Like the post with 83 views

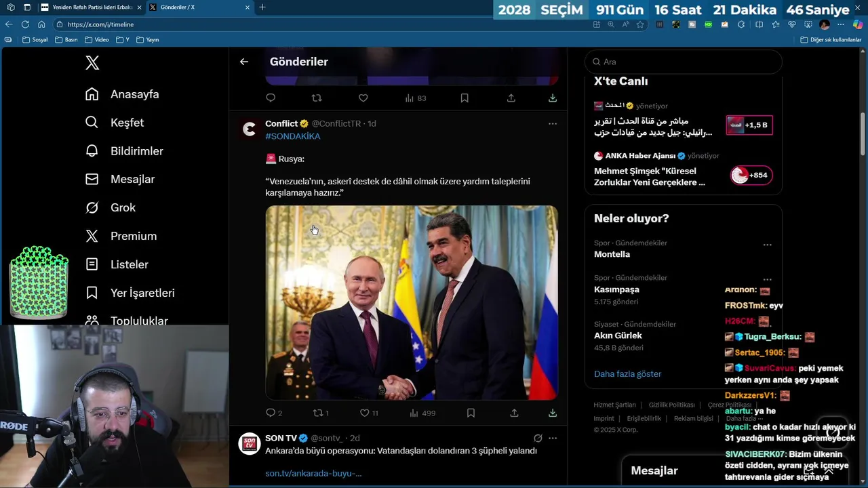(x=363, y=98)
